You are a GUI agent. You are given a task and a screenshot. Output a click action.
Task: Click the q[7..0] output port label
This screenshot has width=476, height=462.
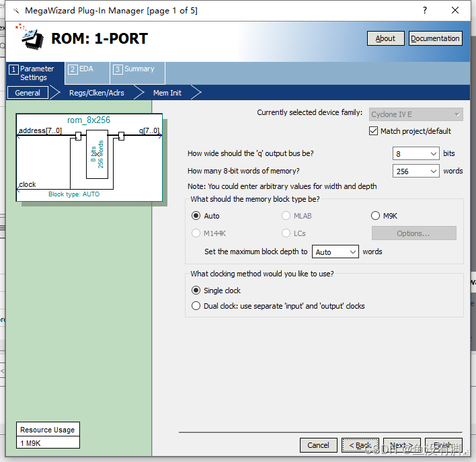coord(149,130)
